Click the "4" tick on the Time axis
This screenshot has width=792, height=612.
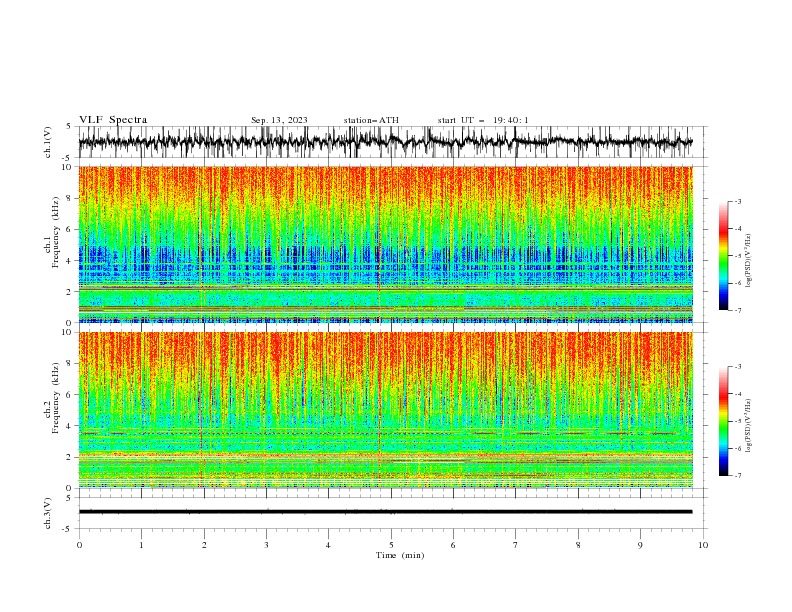click(328, 545)
